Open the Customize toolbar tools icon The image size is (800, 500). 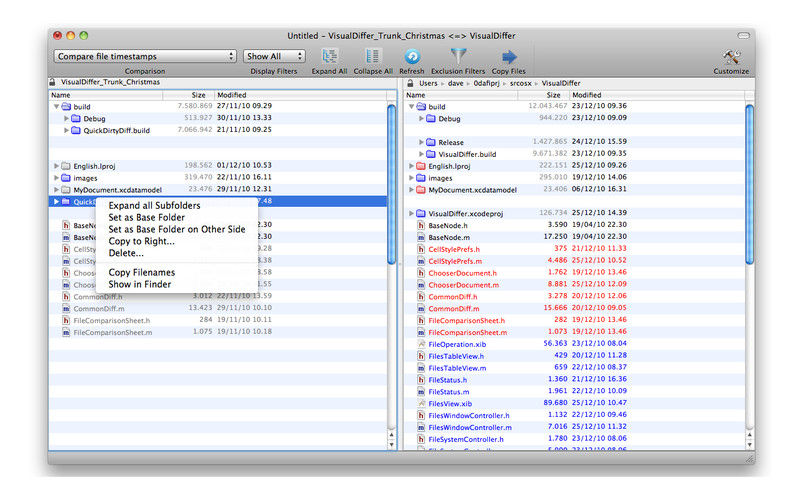point(732,56)
